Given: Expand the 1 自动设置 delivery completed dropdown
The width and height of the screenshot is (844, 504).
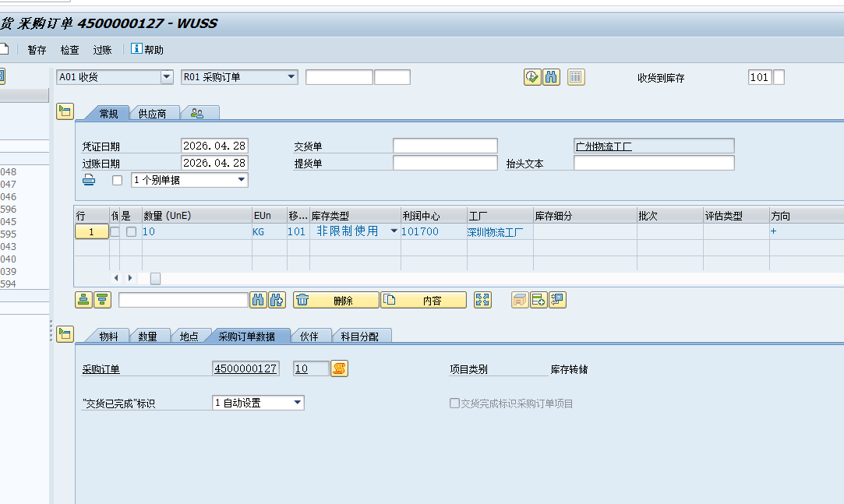Looking at the screenshot, I should tap(297, 403).
